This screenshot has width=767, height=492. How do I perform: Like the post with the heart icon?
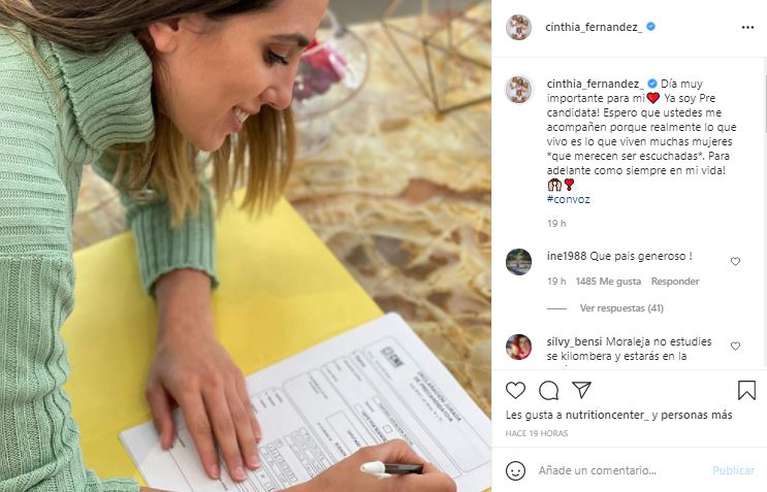pos(515,390)
